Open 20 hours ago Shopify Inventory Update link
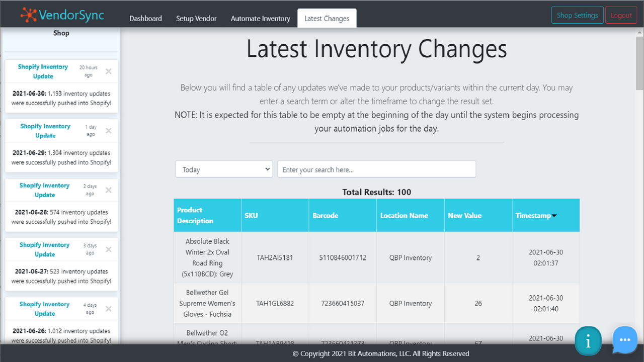Viewport: 644px width, 362px height. click(43, 71)
